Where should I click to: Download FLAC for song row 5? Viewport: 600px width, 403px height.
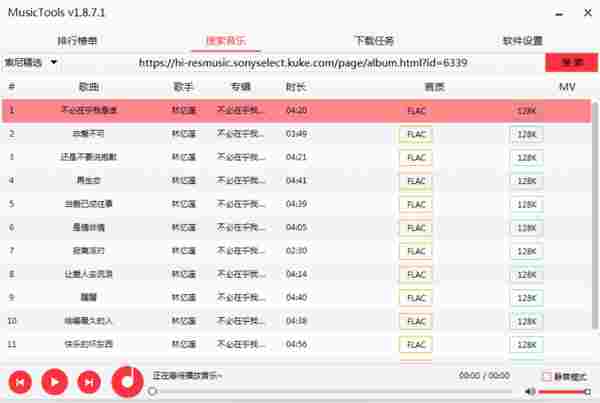click(416, 205)
